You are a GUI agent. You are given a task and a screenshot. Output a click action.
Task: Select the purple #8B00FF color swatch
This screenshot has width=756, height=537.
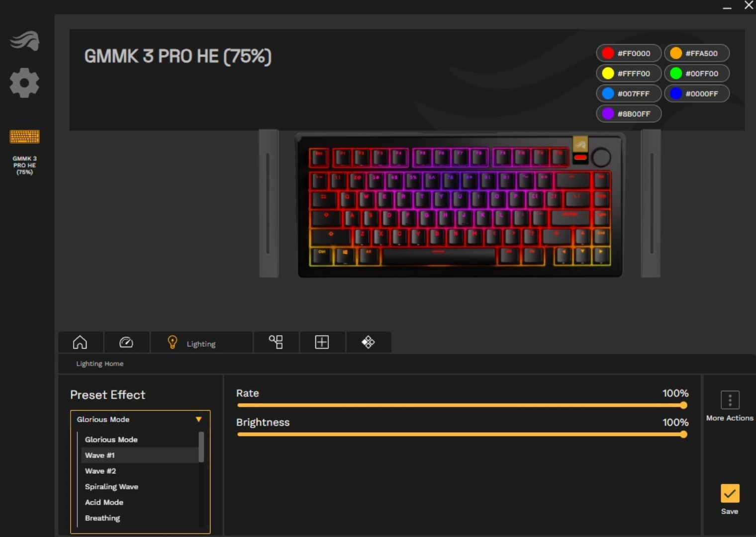pyautogui.click(x=629, y=114)
